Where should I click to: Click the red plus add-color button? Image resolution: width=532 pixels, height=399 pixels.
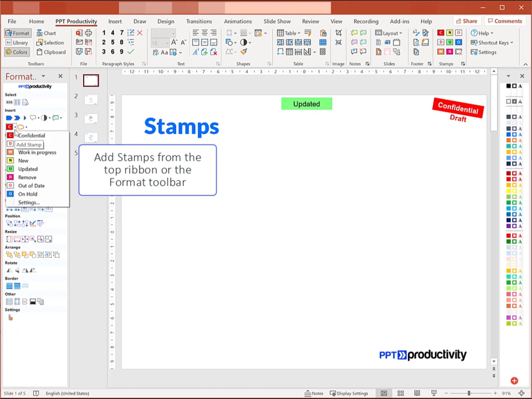click(514, 380)
